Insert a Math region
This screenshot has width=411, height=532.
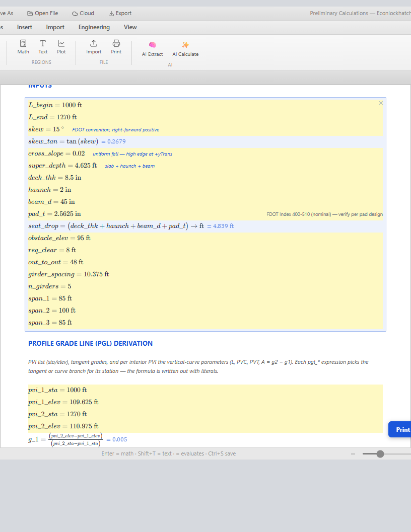(x=23, y=47)
